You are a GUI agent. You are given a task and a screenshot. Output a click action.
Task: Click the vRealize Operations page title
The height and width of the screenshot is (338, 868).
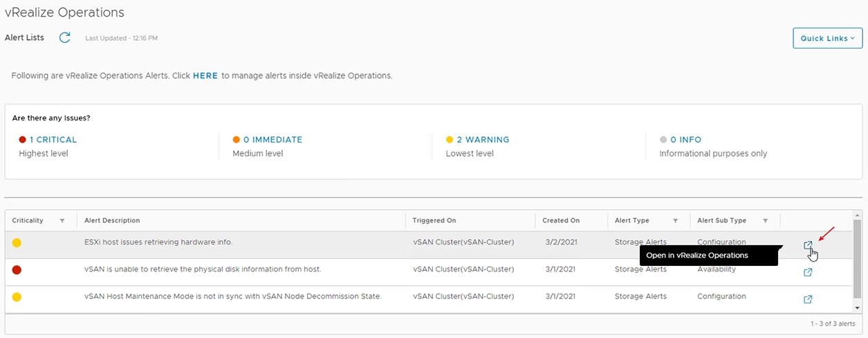(64, 12)
